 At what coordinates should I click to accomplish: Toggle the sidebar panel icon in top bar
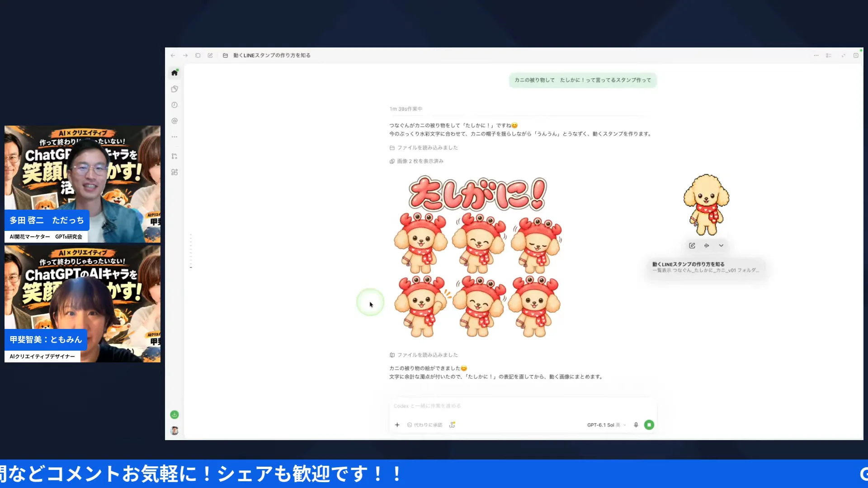(198, 55)
